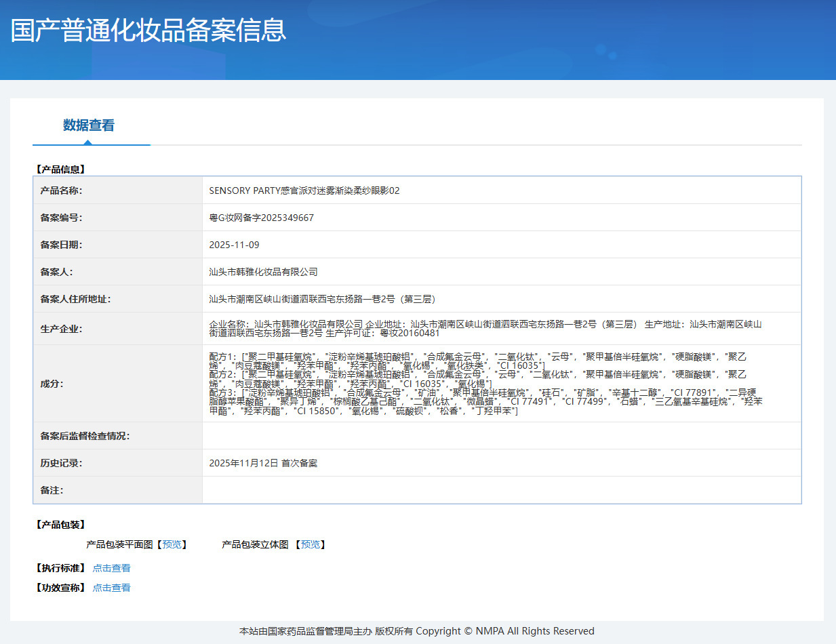Image resolution: width=836 pixels, height=644 pixels.
Task: Select the 【执行标准】 label
Action: coord(60,568)
